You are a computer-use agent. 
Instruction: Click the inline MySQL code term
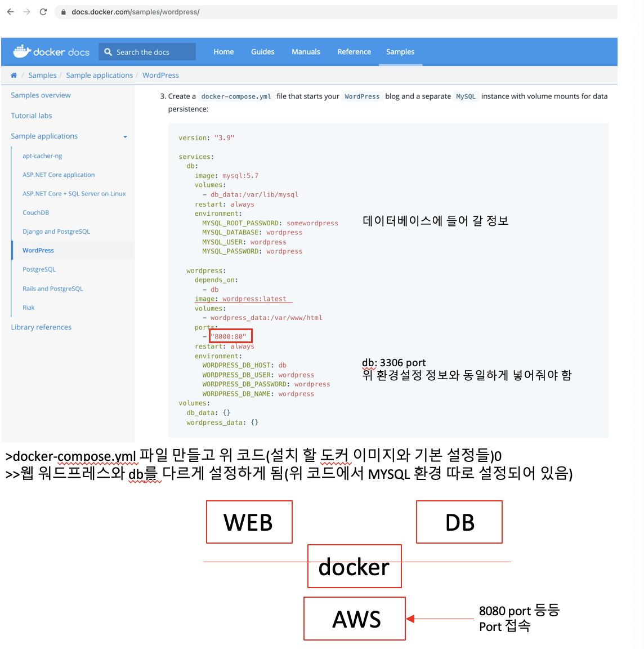[x=466, y=96]
